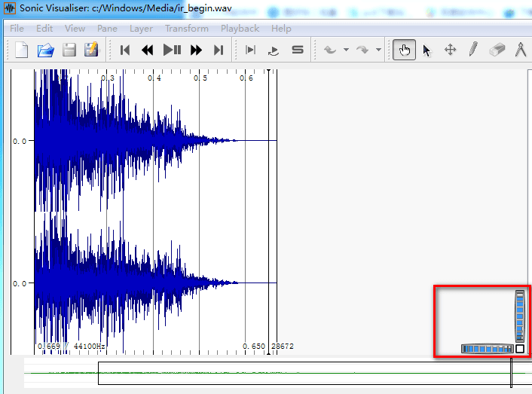This screenshot has width=532, height=394.
Task: Save session with the floppy disk icon
Action: point(69,50)
